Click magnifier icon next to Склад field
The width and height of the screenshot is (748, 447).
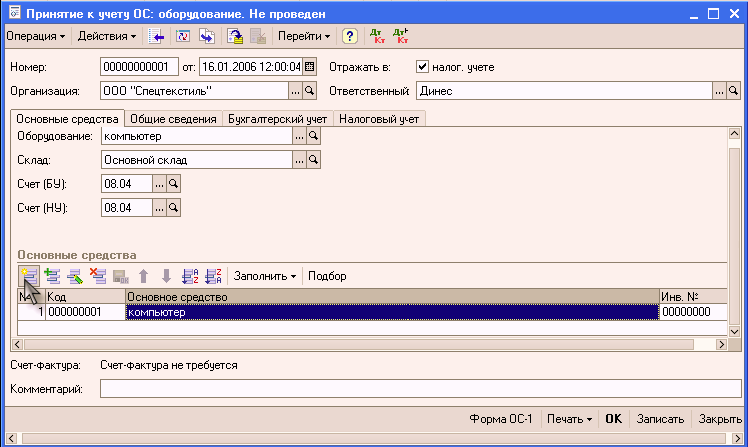coord(312,159)
